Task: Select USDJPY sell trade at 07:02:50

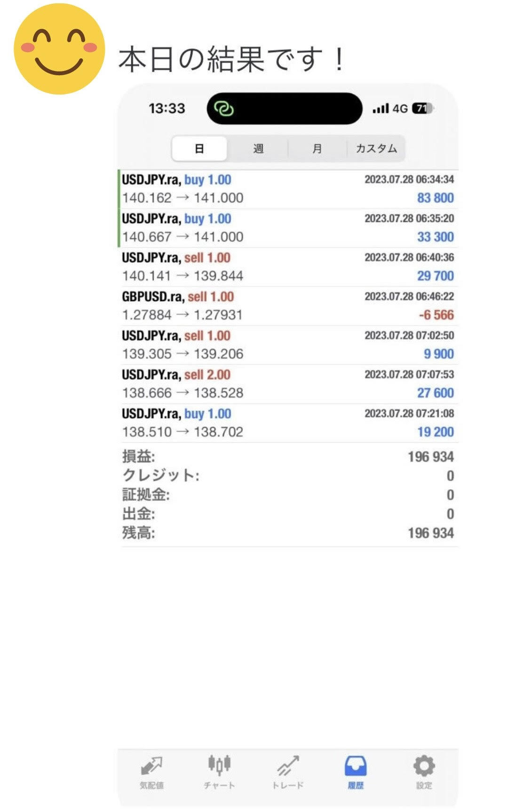Action: coord(288,345)
